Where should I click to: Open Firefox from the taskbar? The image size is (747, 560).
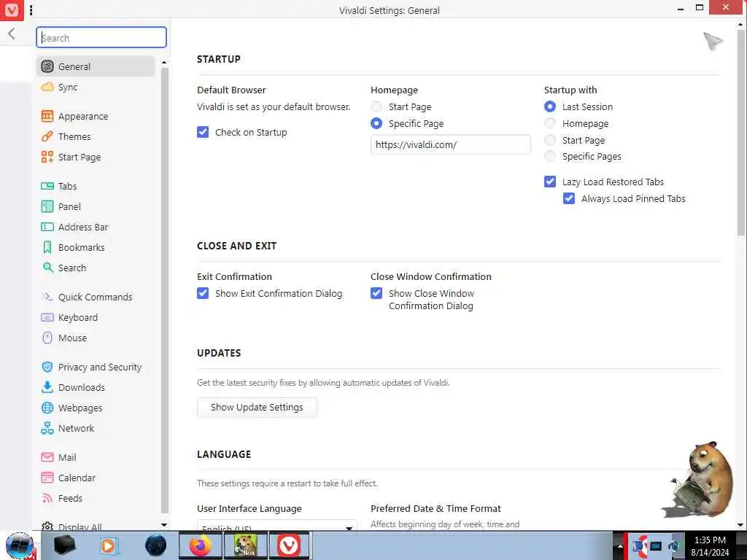(x=201, y=545)
